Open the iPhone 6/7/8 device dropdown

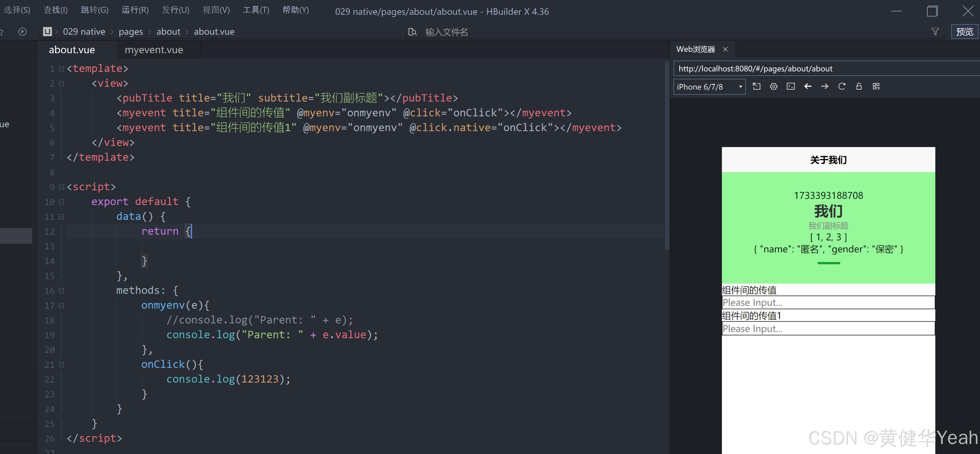click(709, 87)
